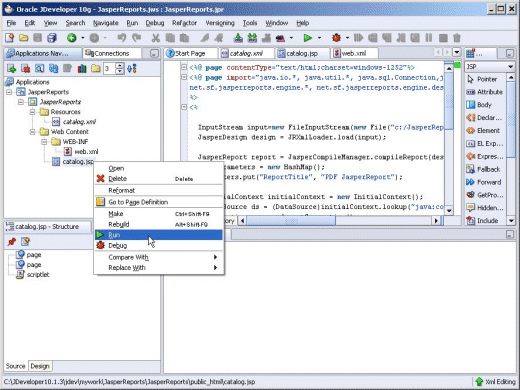This screenshot has height=390, width=520.
Task: Click the sort icon in Navigator toolbar
Action: (x=132, y=69)
